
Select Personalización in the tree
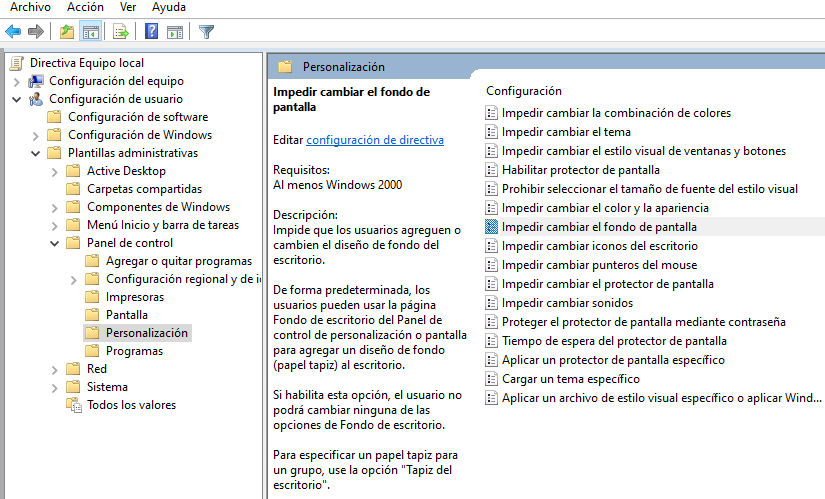(147, 333)
